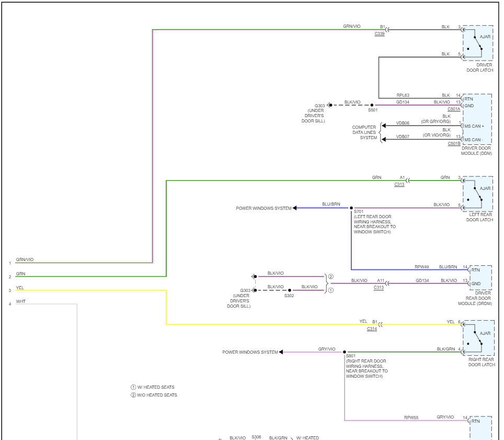The width and height of the screenshot is (504, 440).
Task: Click the C314 connector reference link
Action: (372, 329)
